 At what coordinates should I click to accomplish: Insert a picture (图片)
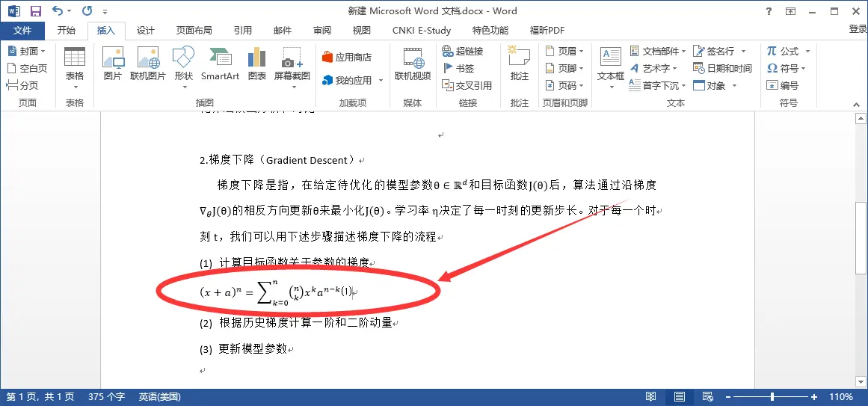click(113, 64)
